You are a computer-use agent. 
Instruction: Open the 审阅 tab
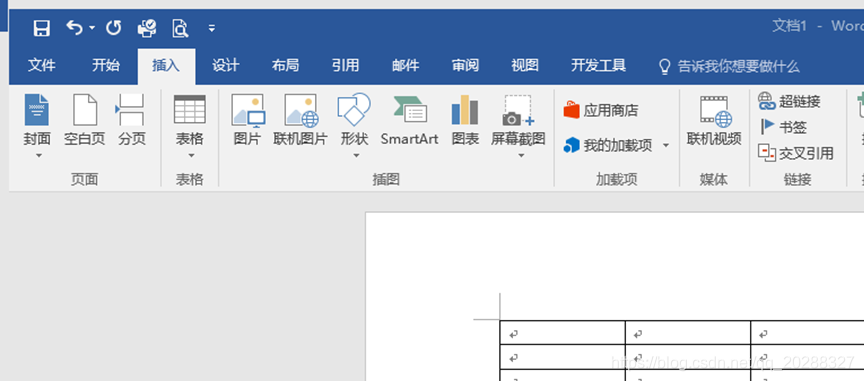(x=465, y=66)
